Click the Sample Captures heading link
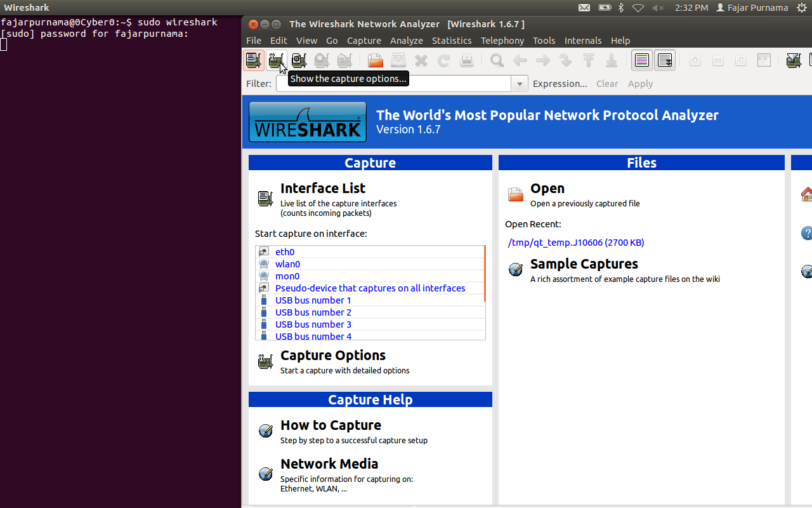This screenshot has width=812, height=508. 584,264
